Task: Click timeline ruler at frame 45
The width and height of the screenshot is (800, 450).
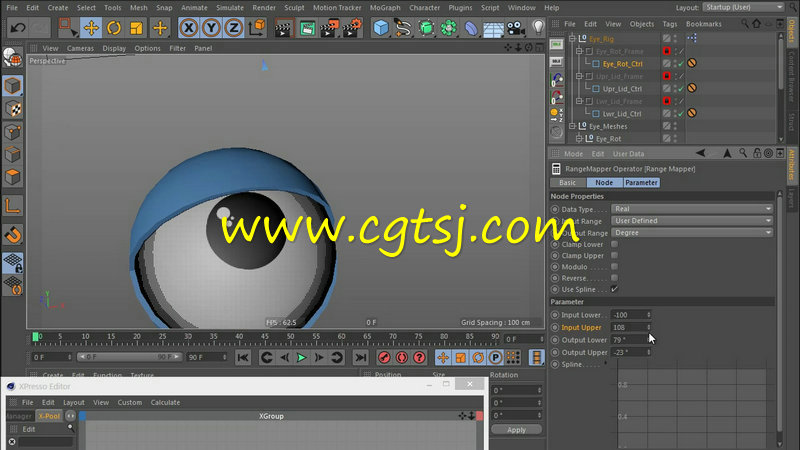Action: [x=265, y=337]
